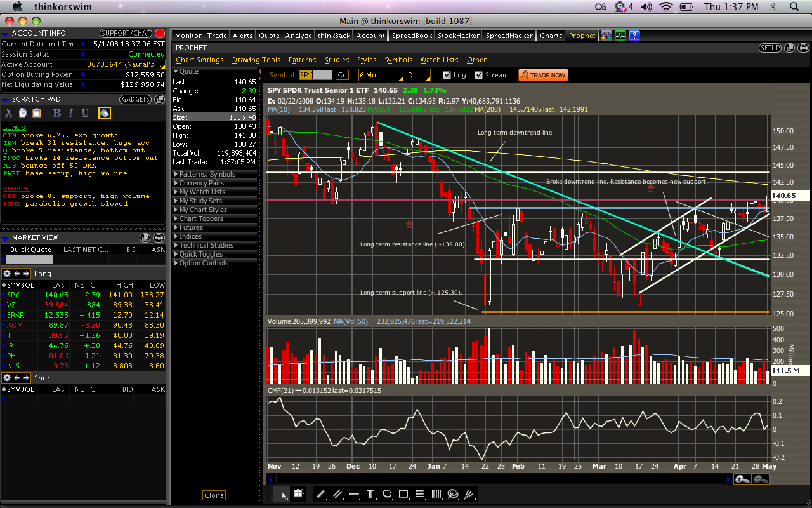Open Scratch Pad text color bucket
This screenshot has height=508, width=812.
tap(105, 113)
